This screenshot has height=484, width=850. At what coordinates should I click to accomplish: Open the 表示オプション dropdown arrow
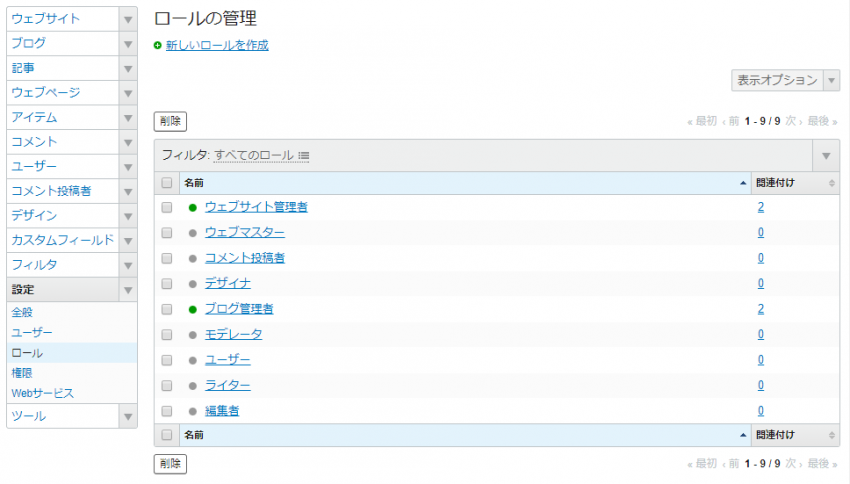coord(832,81)
